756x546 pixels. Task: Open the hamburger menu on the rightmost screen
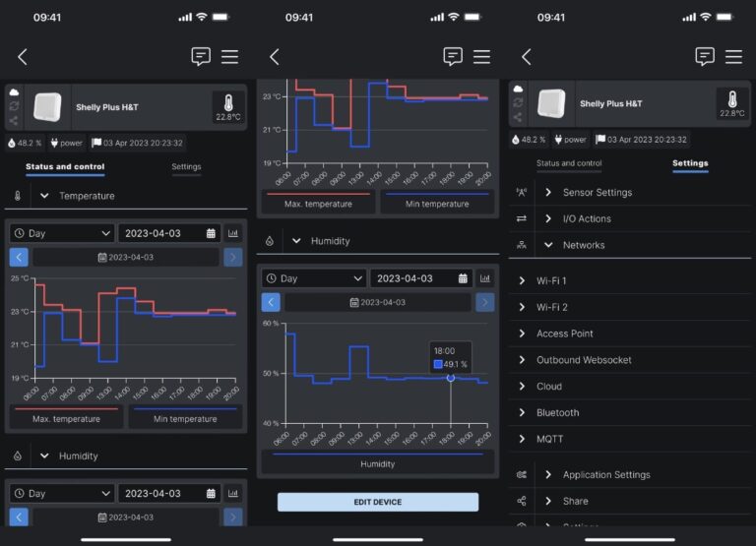[733, 57]
